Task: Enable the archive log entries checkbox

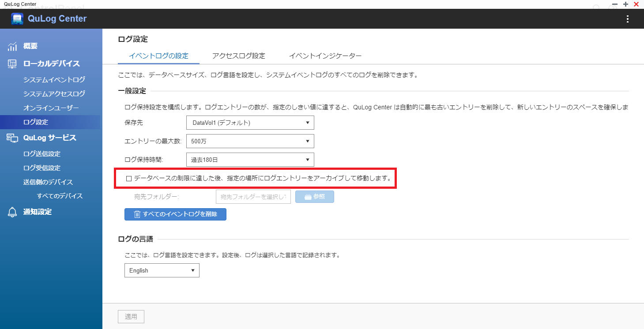Action: 129,179
